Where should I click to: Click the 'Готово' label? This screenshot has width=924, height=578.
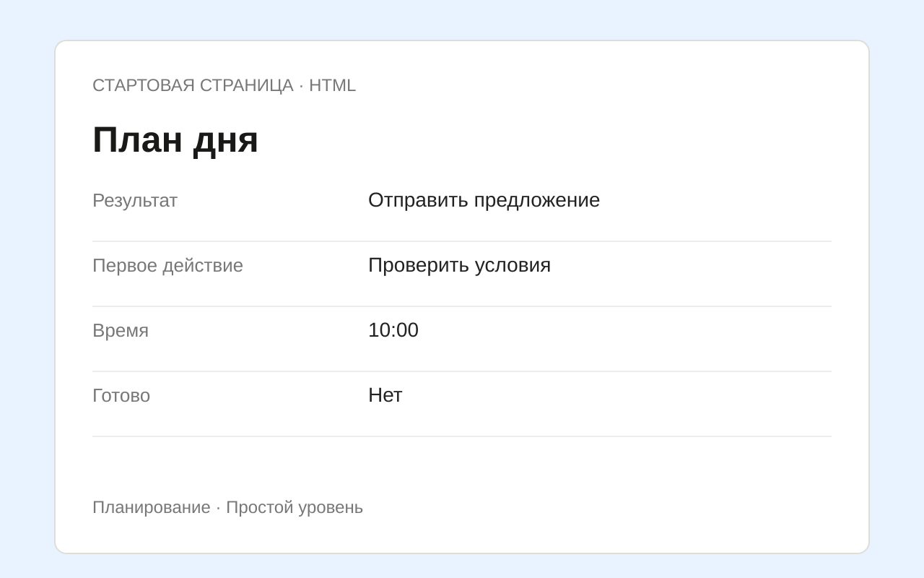[x=121, y=396]
